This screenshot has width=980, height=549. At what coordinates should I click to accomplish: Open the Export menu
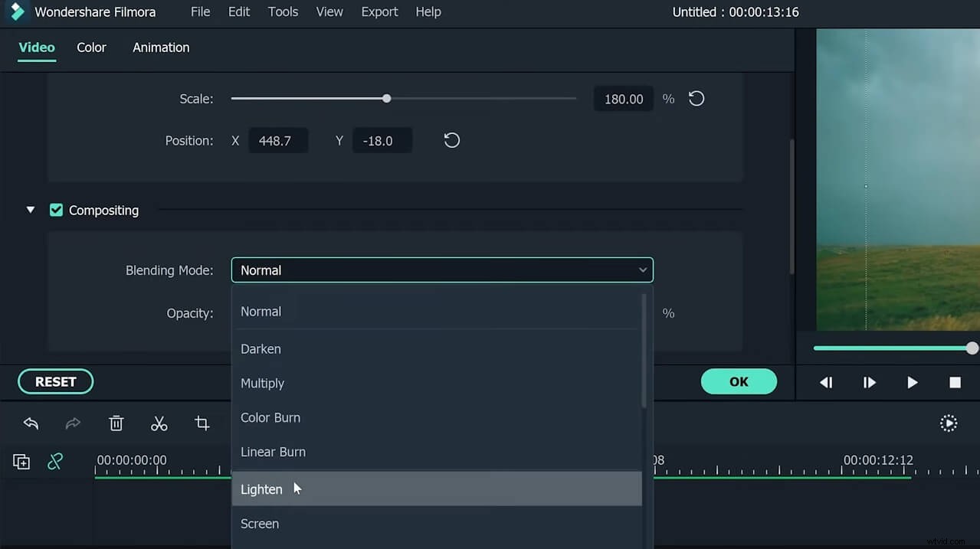coord(379,11)
